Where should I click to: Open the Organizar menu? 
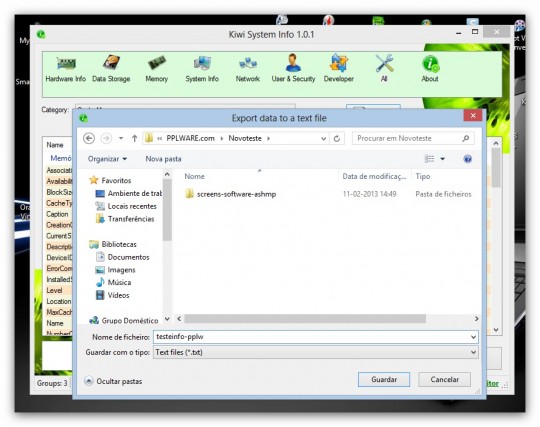[x=107, y=159]
